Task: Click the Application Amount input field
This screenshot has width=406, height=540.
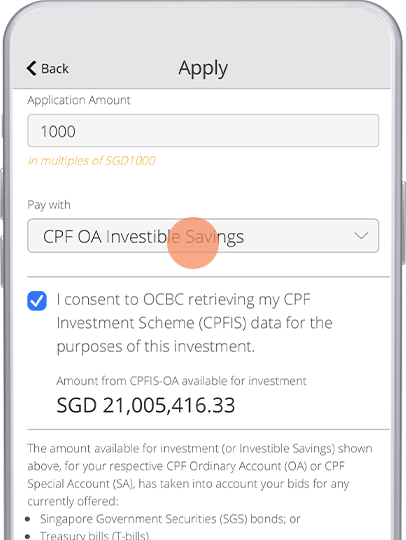Action: coord(203,131)
